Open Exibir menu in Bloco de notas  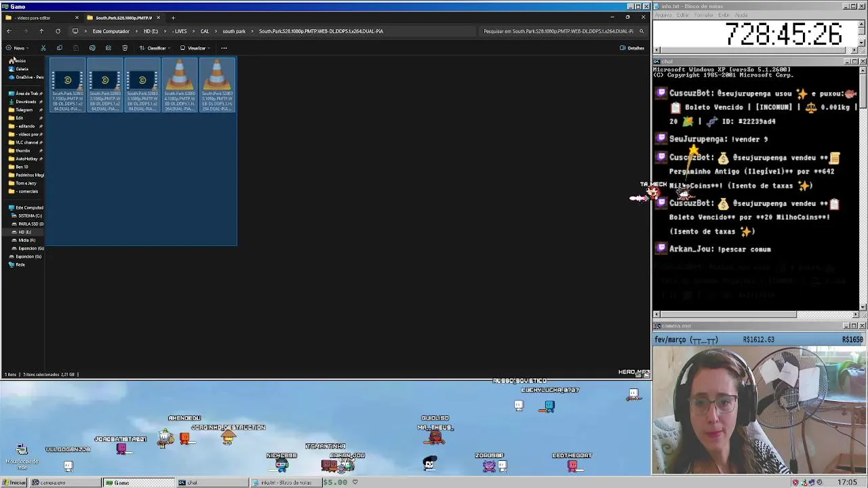point(724,15)
